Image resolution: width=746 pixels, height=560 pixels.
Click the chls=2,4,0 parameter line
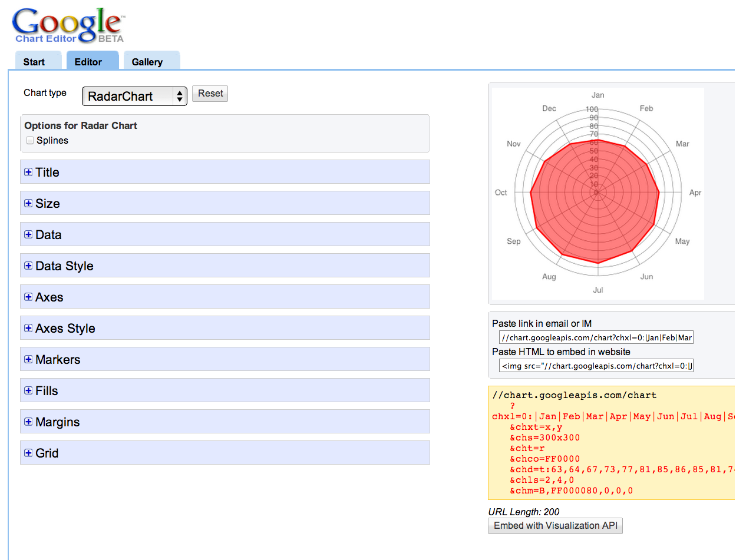[542, 480]
